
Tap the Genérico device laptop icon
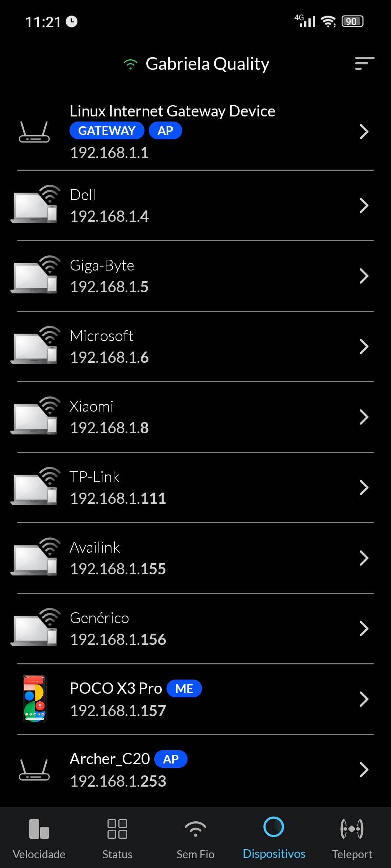click(35, 628)
